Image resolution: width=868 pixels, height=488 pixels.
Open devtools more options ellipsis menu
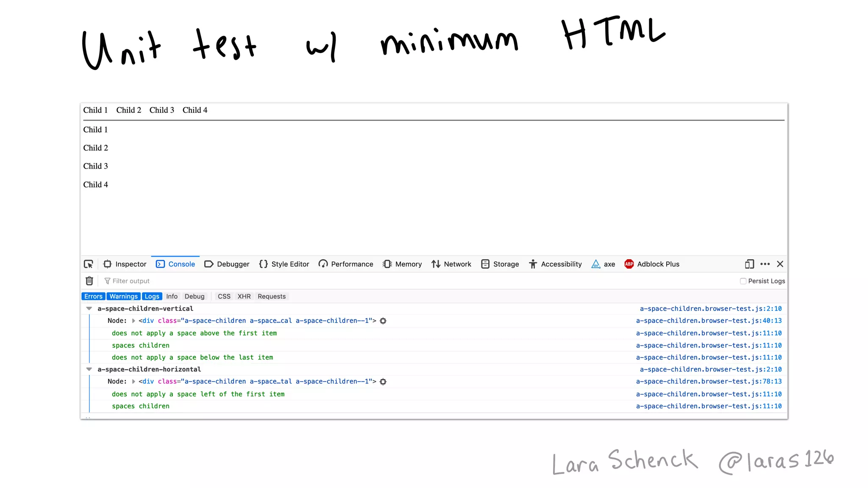pyautogui.click(x=765, y=264)
